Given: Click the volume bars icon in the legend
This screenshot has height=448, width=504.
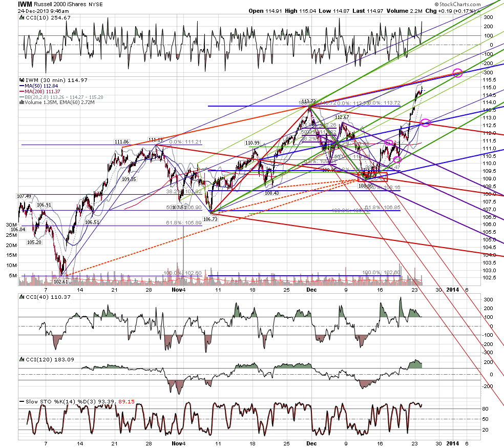Looking at the screenshot, I should [x=22, y=103].
